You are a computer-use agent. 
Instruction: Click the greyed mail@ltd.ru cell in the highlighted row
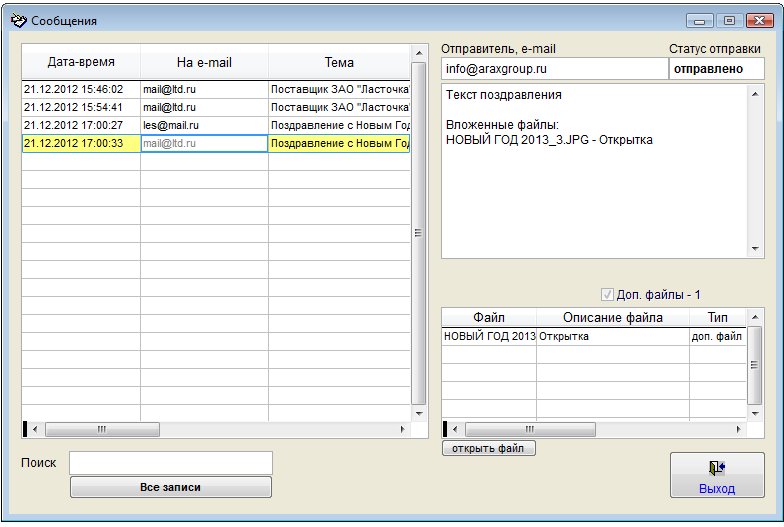pos(204,144)
